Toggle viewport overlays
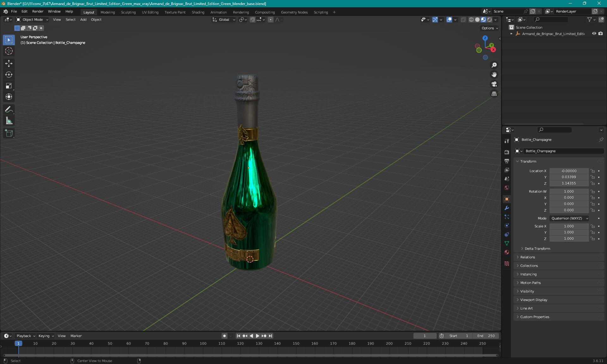607x364 pixels. 449,20
